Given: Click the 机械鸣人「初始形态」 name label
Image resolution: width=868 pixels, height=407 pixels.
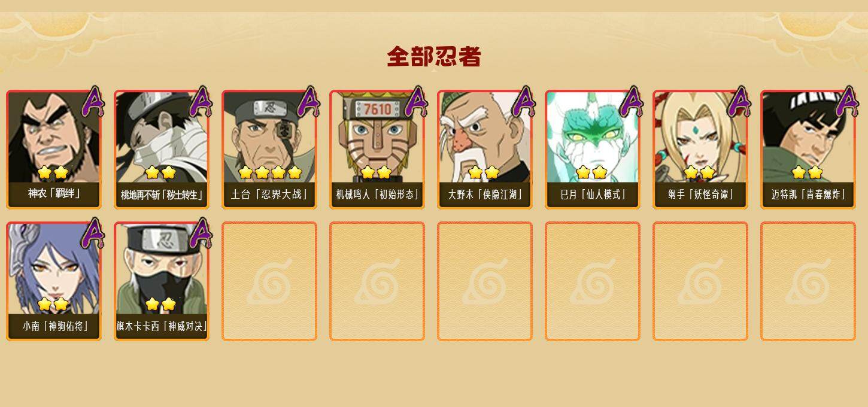Looking at the screenshot, I should pyautogui.click(x=377, y=195).
